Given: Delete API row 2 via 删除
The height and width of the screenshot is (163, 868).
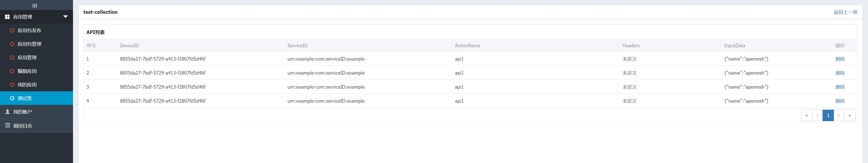Looking at the screenshot, I should [840, 73].
